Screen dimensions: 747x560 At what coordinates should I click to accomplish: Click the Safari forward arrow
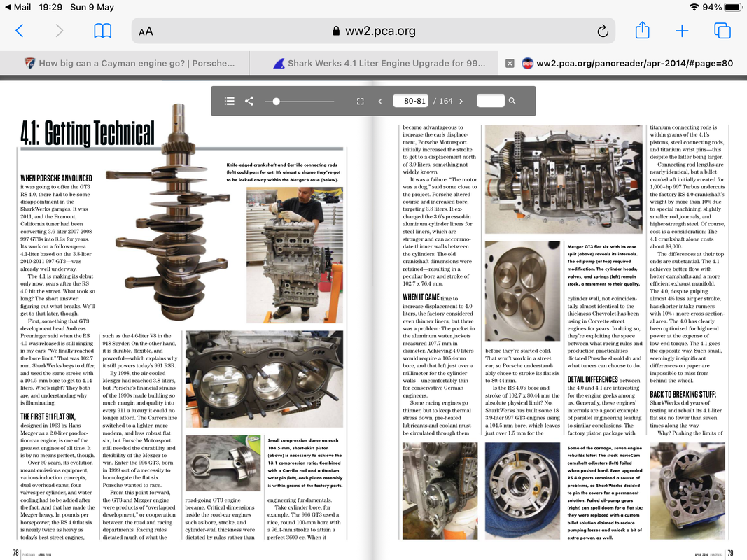coord(59,31)
